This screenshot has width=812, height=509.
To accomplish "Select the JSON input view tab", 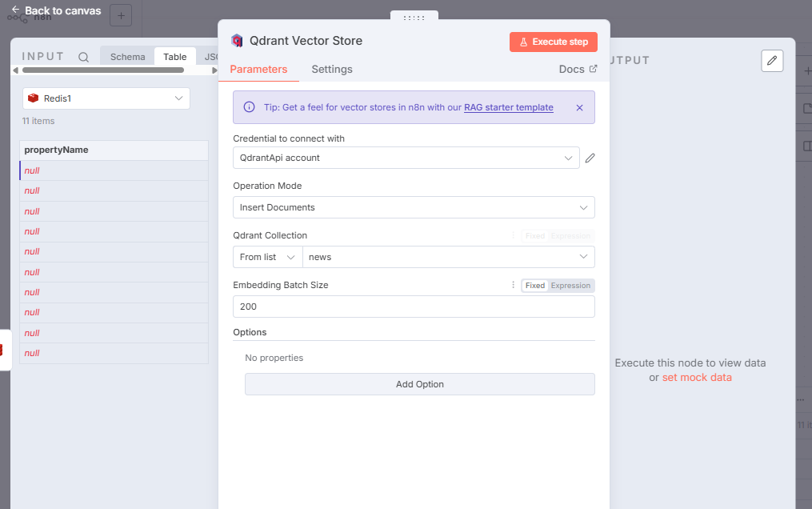I will pos(210,57).
